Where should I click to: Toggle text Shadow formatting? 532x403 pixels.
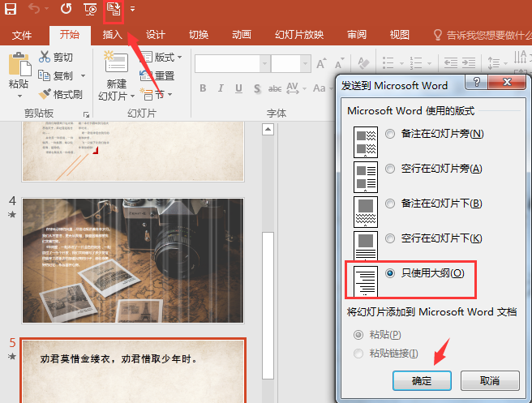(257, 89)
